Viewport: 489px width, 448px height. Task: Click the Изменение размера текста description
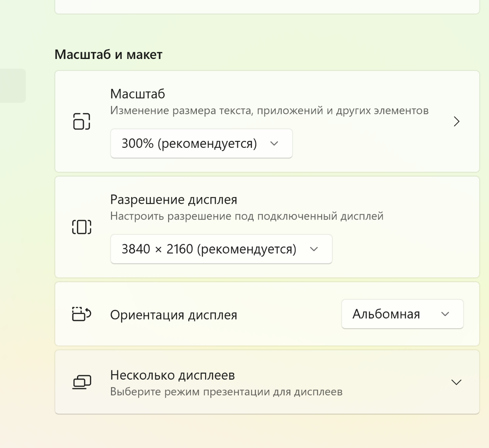pos(269,111)
